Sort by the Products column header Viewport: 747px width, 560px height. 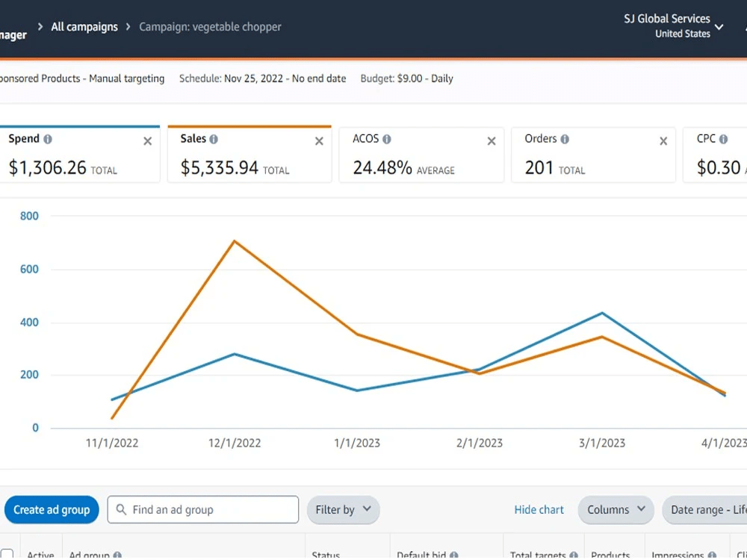pos(610,556)
